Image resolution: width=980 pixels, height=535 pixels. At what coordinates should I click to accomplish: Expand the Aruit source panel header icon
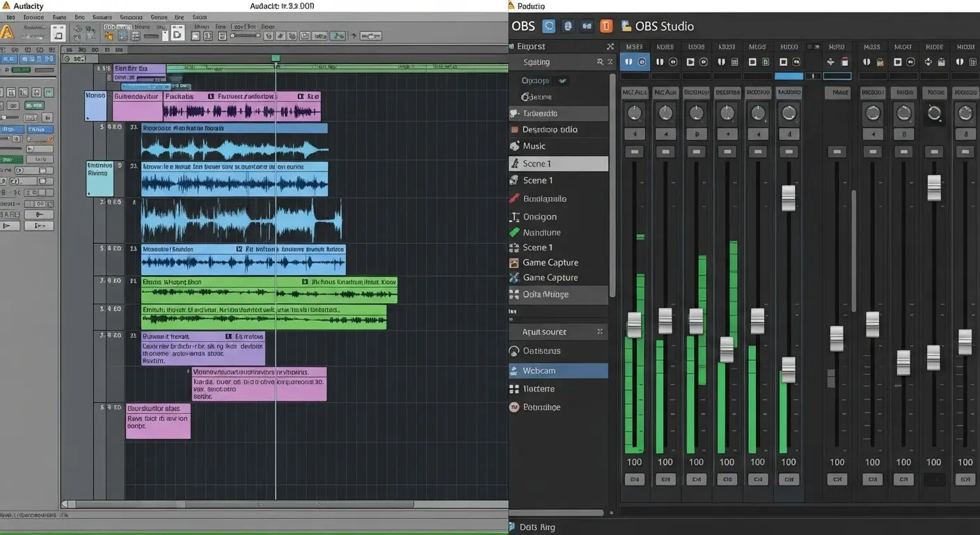coord(600,332)
